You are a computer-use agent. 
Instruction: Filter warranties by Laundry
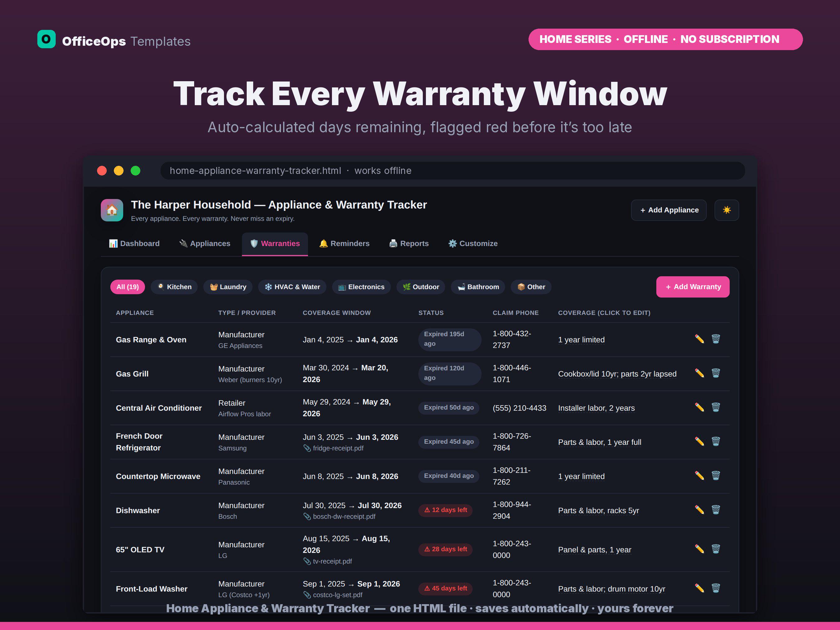(x=228, y=287)
